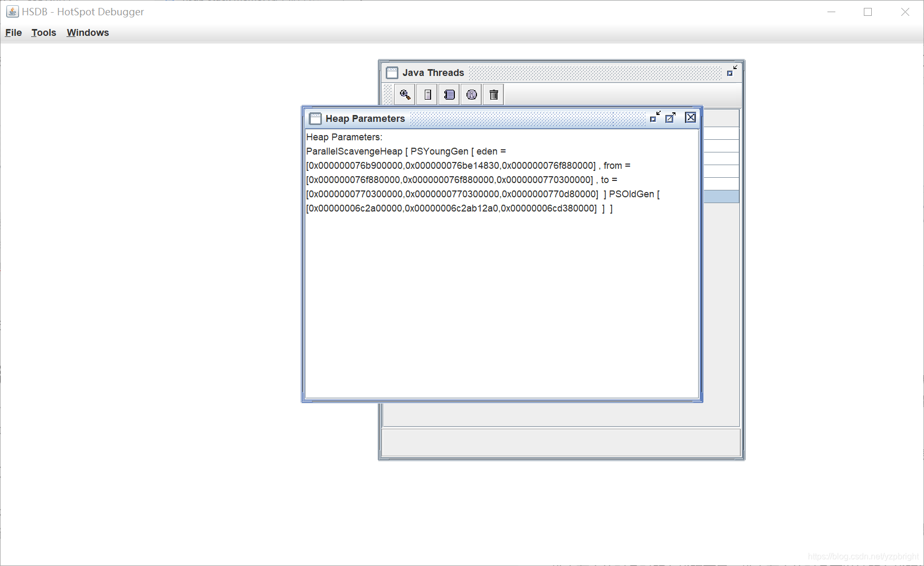Click Find Crashes trash icon in Java Threads
924x566 pixels.
pyautogui.click(x=494, y=94)
